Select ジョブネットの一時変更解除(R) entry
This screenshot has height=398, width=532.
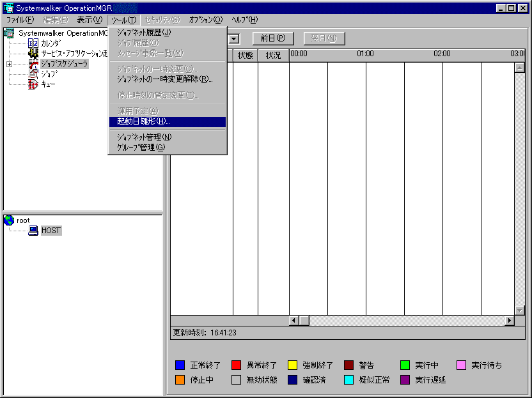(168, 79)
